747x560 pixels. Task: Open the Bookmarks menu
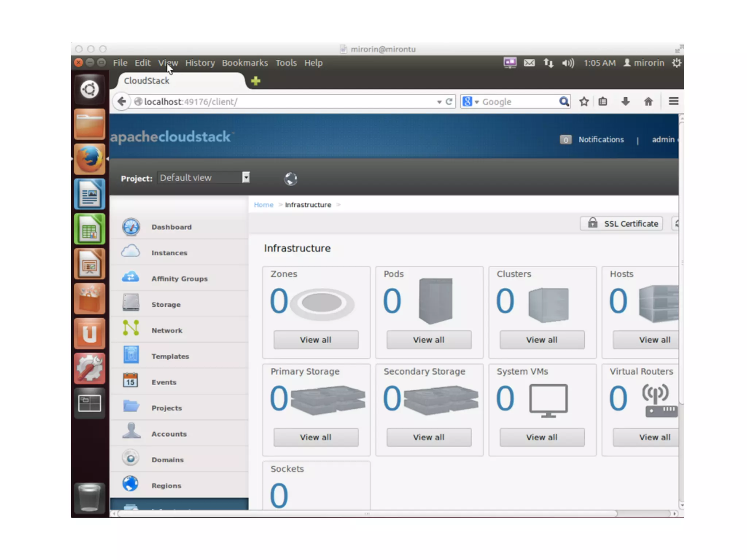(x=245, y=63)
